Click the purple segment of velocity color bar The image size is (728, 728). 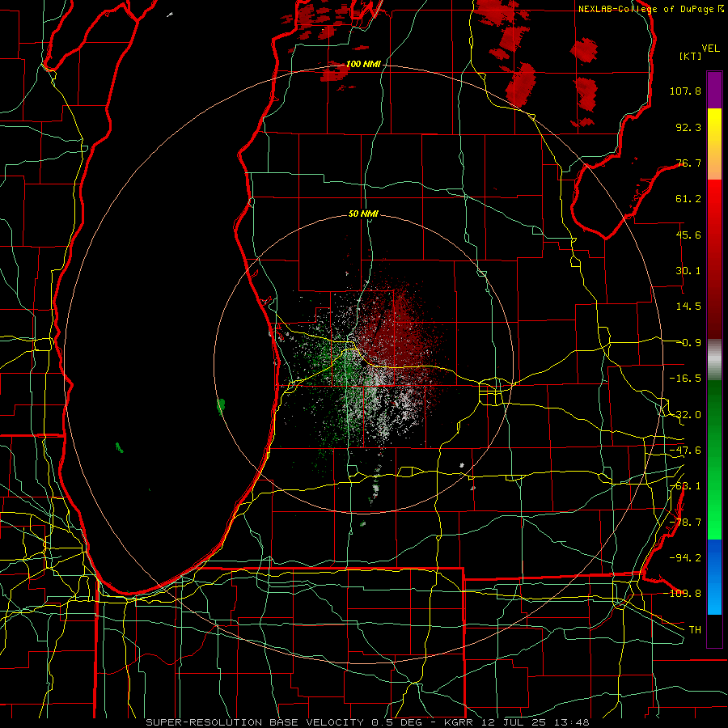point(714,90)
